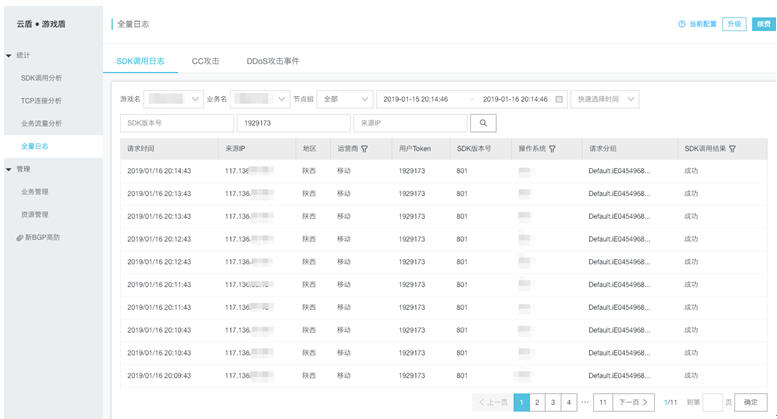
Task: Jump to page 11 in pagination
Action: (603, 402)
